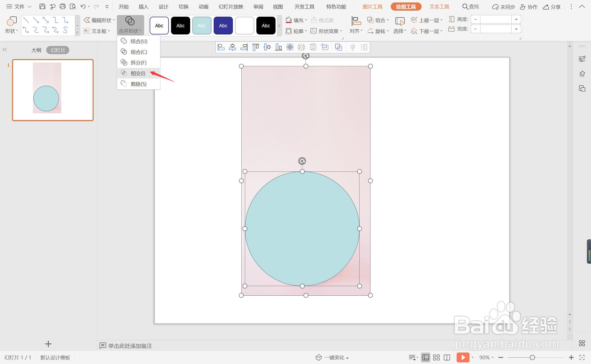This screenshot has height=364, width=591.
Task: Click the slideshow play button in status bar
Action: click(x=463, y=357)
